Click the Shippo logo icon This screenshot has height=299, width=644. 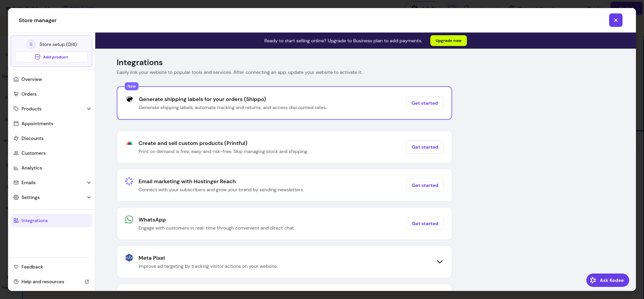point(129,99)
